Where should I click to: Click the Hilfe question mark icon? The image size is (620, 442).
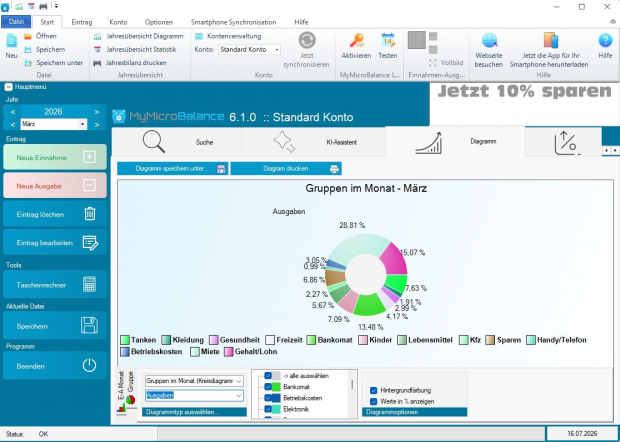tap(605, 40)
